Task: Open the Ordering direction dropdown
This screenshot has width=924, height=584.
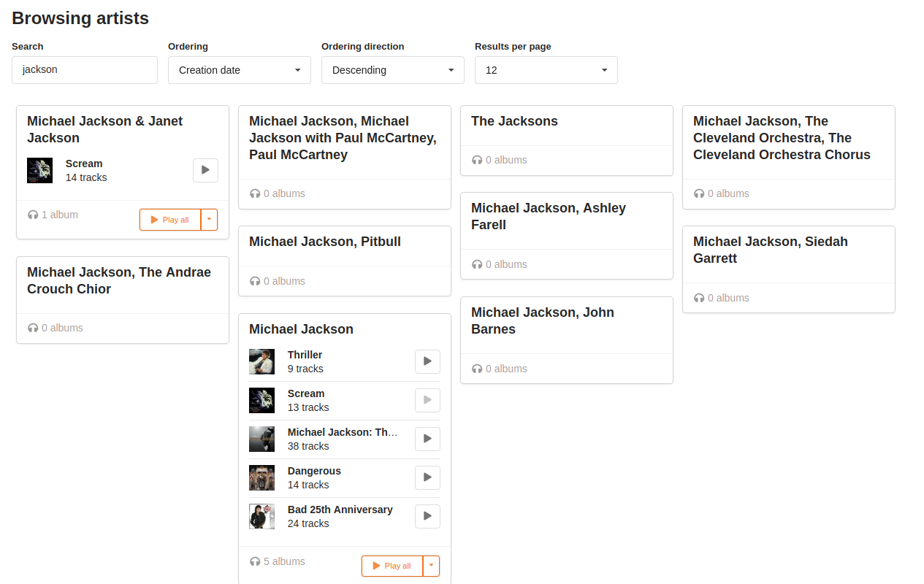Action: pyautogui.click(x=393, y=70)
